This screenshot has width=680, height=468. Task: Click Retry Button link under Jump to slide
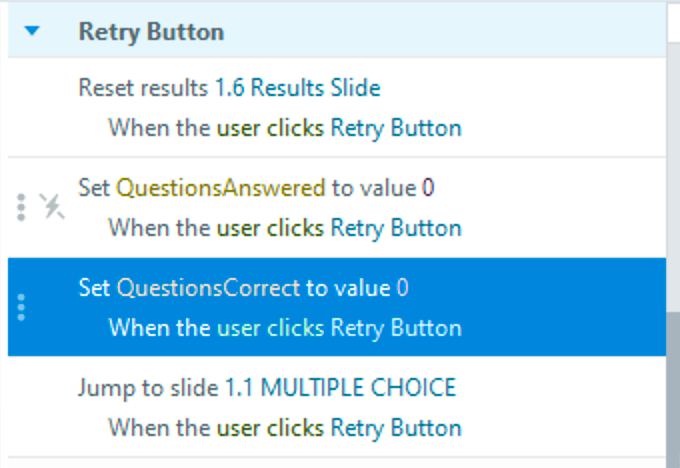[x=396, y=428]
